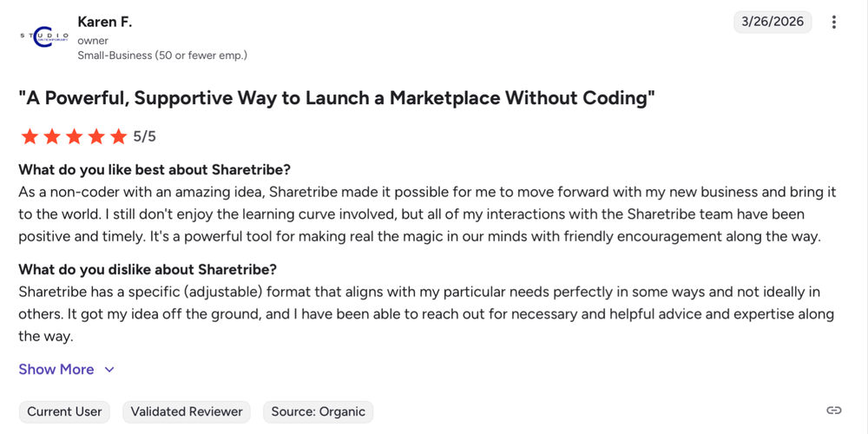Click the fourth rating star

click(x=96, y=136)
